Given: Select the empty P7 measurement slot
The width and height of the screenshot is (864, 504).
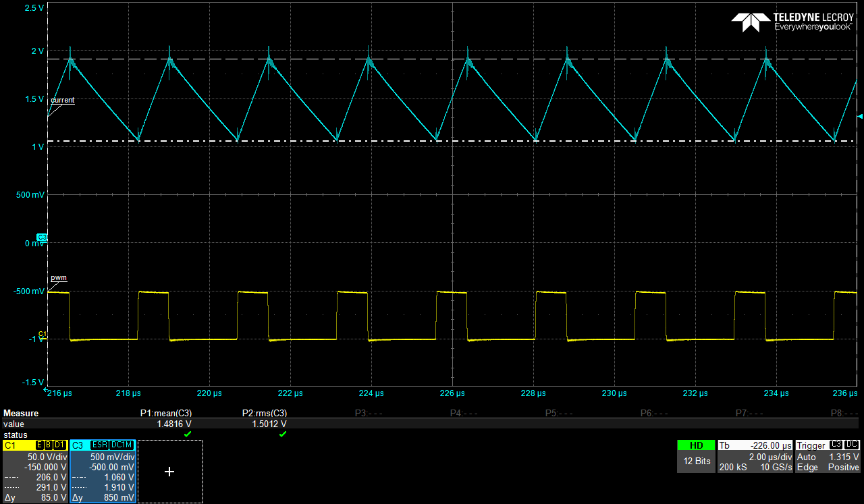Looking at the screenshot, I should [750, 414].
